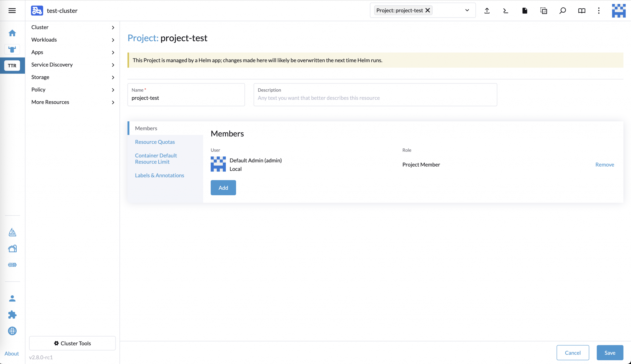Expand the Workloads navigation group
631x364 pixels.
(x=73, y=40)
